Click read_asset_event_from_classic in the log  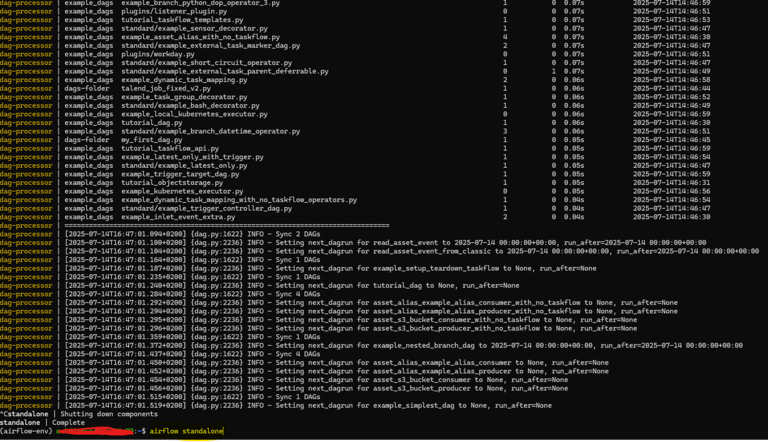click(x=432, y=251)
